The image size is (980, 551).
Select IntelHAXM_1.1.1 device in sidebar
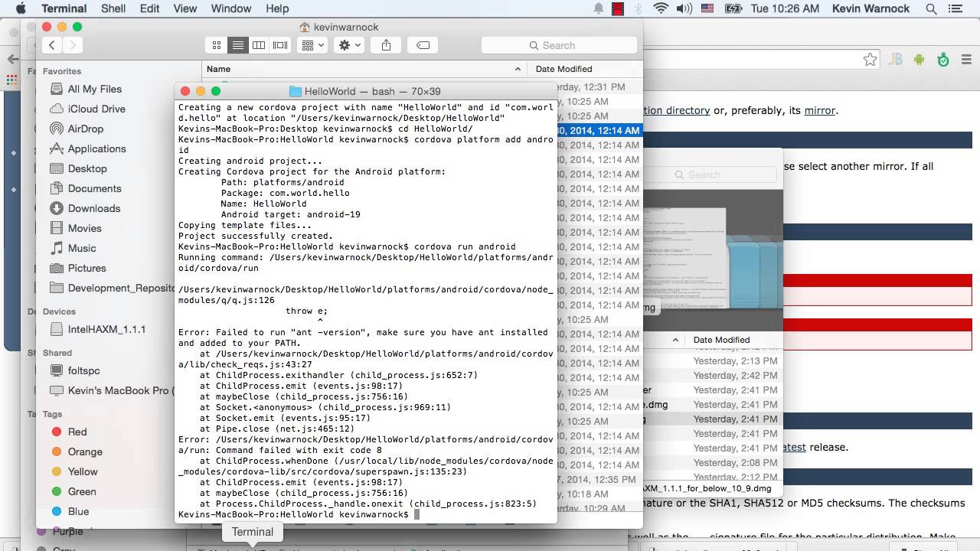pos(106,329)
